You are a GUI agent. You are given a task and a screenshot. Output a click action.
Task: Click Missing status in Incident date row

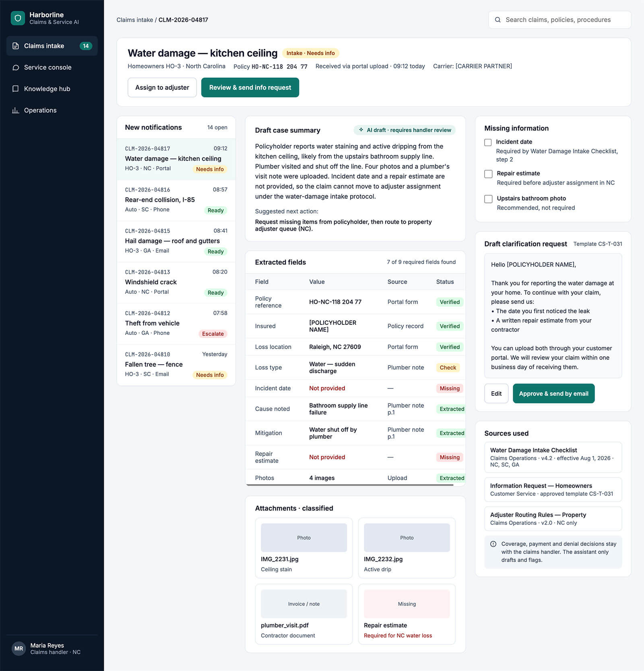click(x=450, y=388)
